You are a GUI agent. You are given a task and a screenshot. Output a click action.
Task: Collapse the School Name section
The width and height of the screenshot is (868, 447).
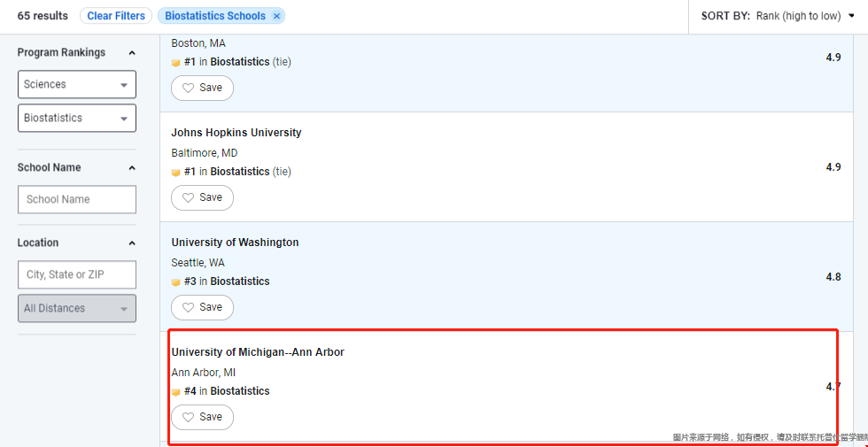pos(132,167)
